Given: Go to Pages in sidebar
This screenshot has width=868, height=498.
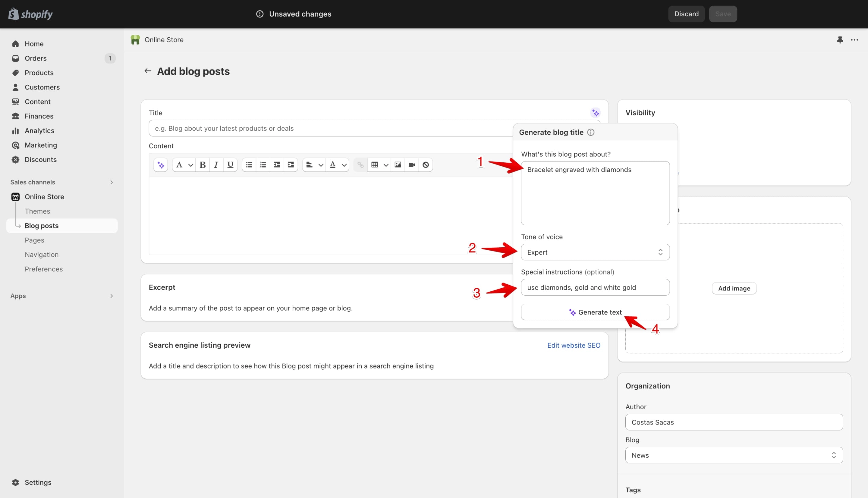Looking at the screenshot, I should [34, 240].
